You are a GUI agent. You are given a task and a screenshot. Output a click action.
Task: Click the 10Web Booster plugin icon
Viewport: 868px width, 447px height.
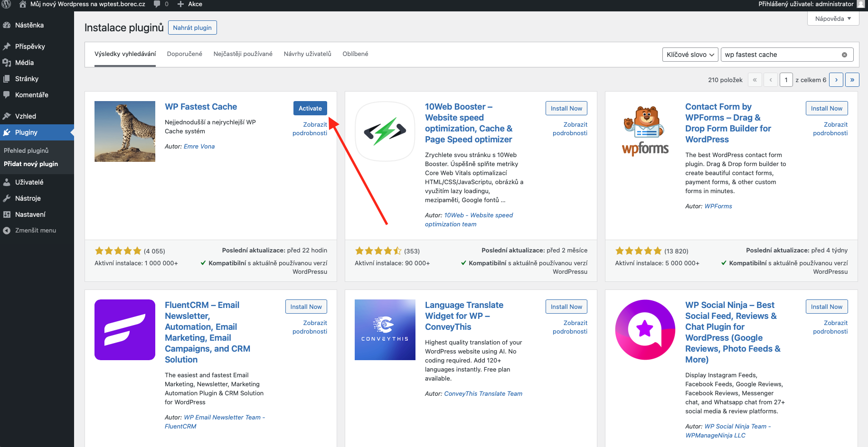pyautogui.click(x=385, y=131)
